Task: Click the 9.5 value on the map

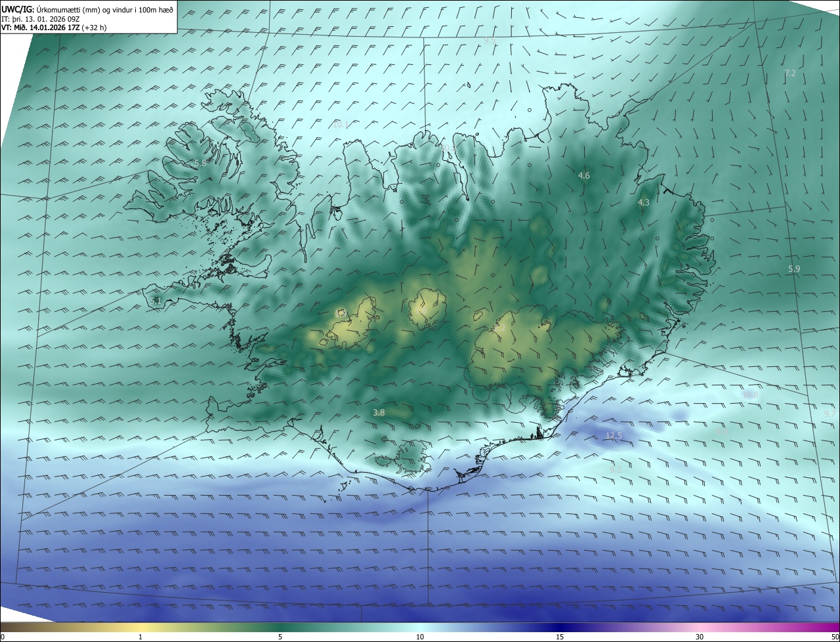Action: pyautogui.click(x=490, y=40)
